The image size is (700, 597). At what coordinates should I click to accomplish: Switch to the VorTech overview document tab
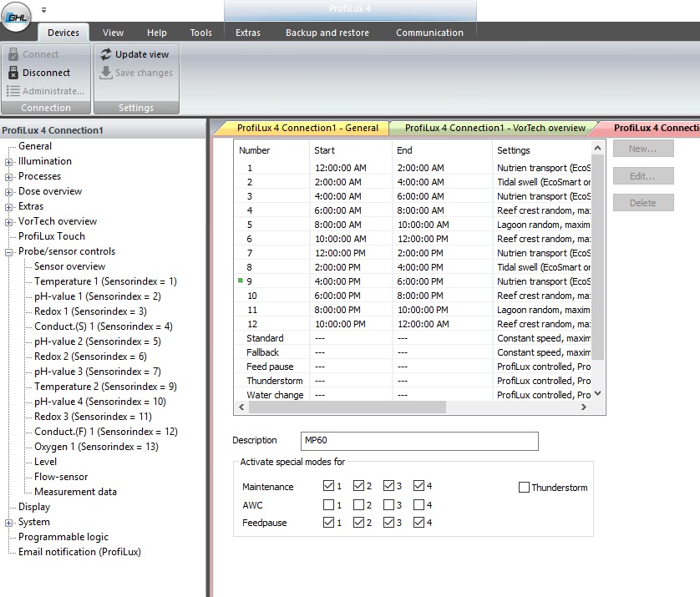coord(495,128)
